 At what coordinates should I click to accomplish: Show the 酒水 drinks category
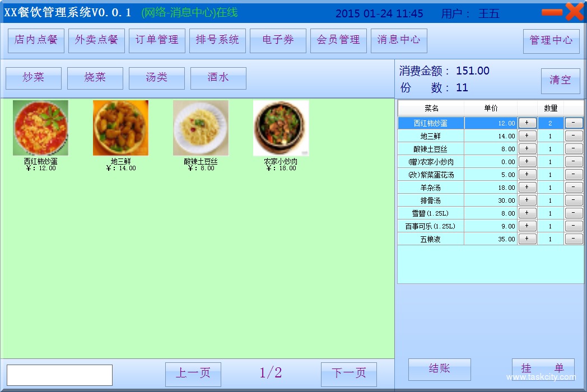point(218,78)
